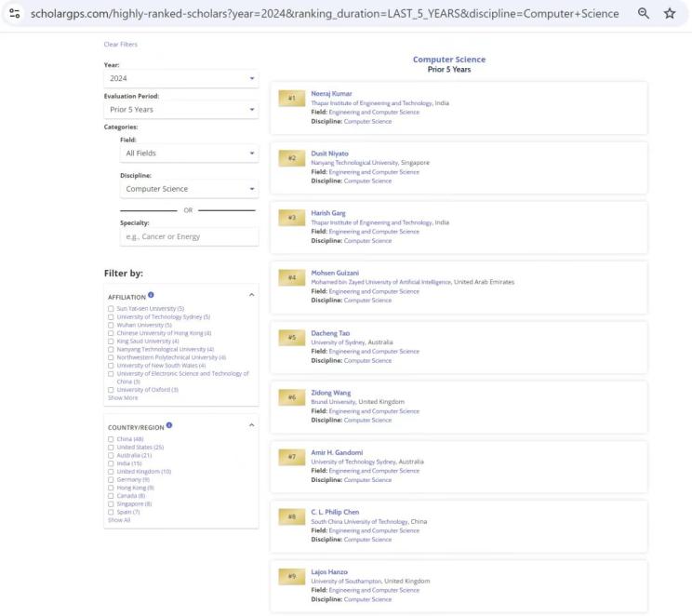Screen dimensions: 692x616
Task: Check University of New South Wales filter
Action: coord(111,366)
